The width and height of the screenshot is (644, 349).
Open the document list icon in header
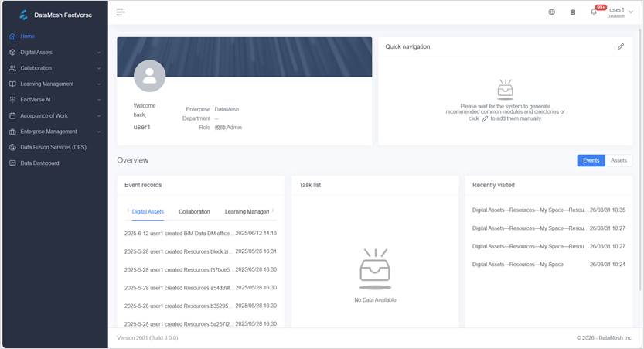point(573,12)
